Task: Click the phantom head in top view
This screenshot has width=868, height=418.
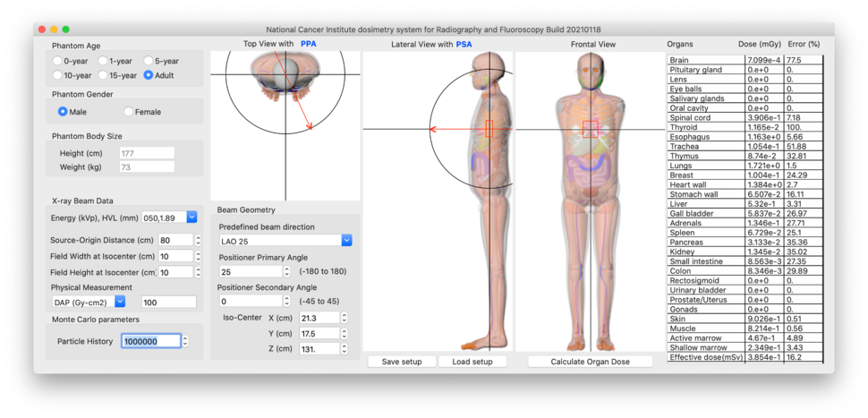Action: pyautogui.click(x=286, y=73)
